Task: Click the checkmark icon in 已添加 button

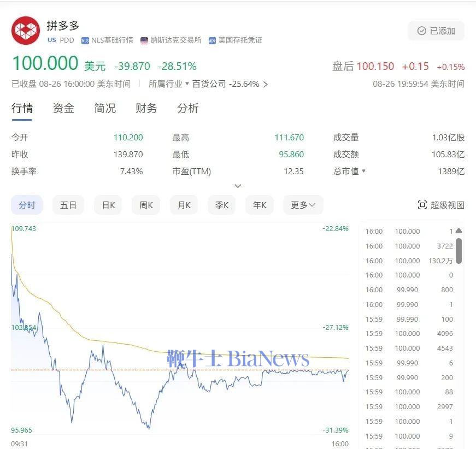Action: point(422,31)
